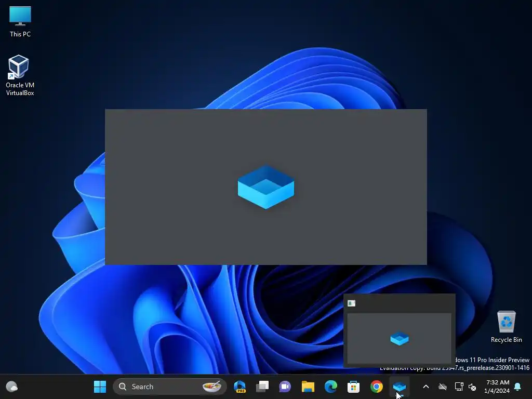Open network status in system tray
Image resolution: width=532 pixels, height=399 pixels.
point(459,387)
